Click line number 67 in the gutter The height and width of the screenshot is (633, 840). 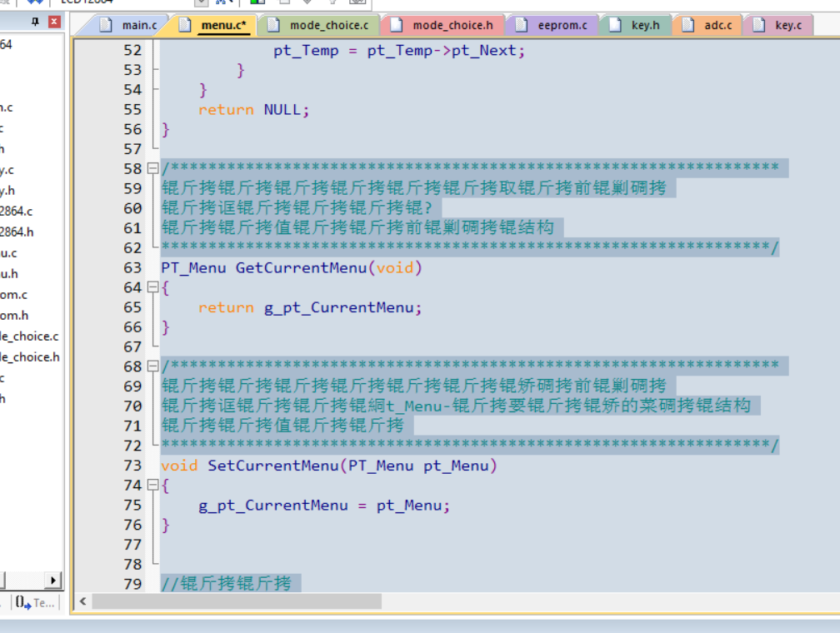point(132,347)
